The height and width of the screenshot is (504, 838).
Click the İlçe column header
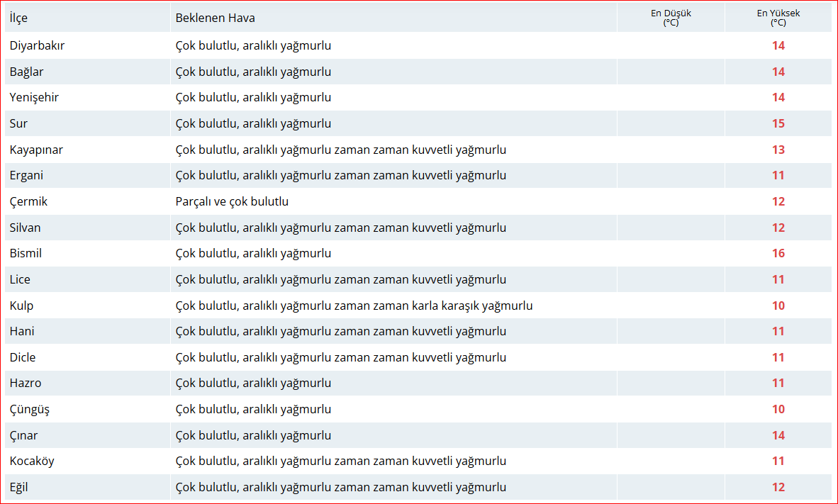[18, 18]
